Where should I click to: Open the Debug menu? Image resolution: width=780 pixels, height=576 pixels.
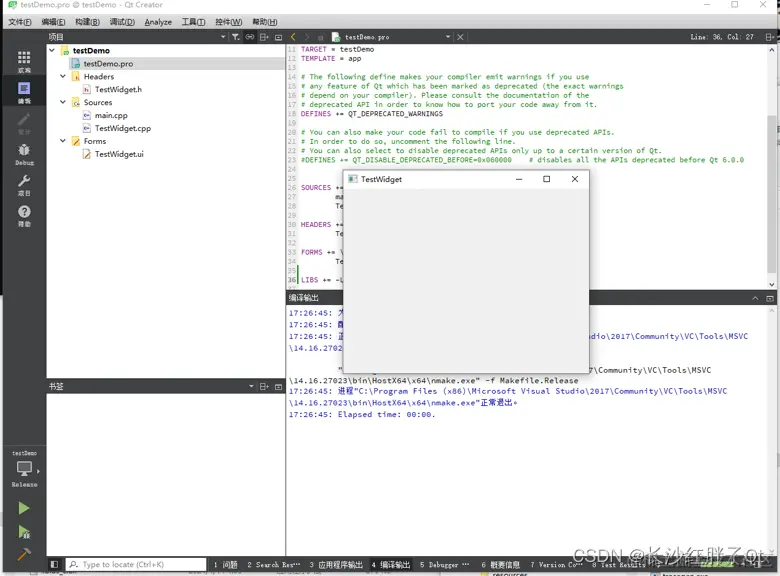pyautogui.click(x=122, y=22)
